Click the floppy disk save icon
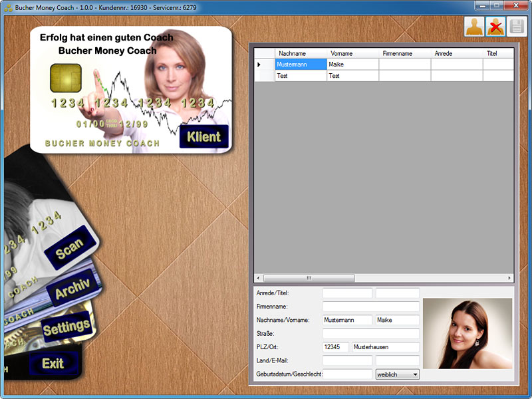This screenshot has height=399, width=532. [517, 27]
